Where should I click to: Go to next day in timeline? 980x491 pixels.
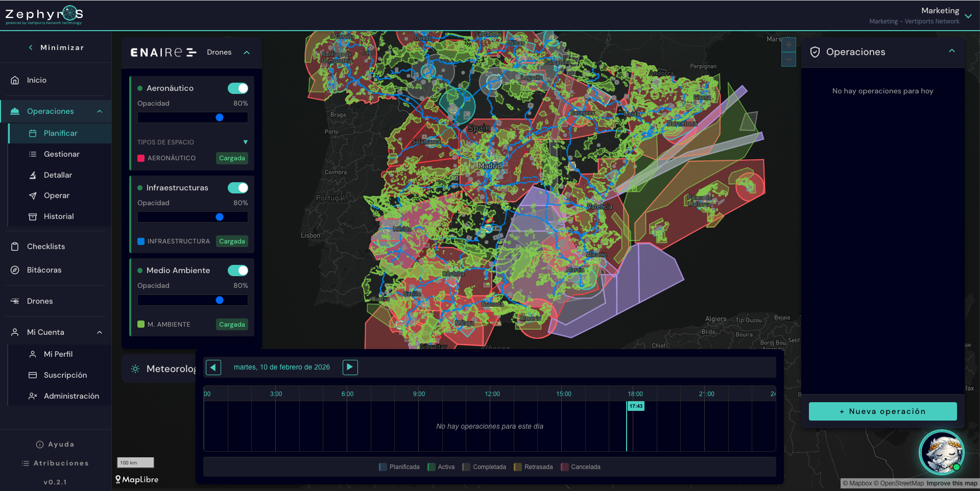coord(350,367)
